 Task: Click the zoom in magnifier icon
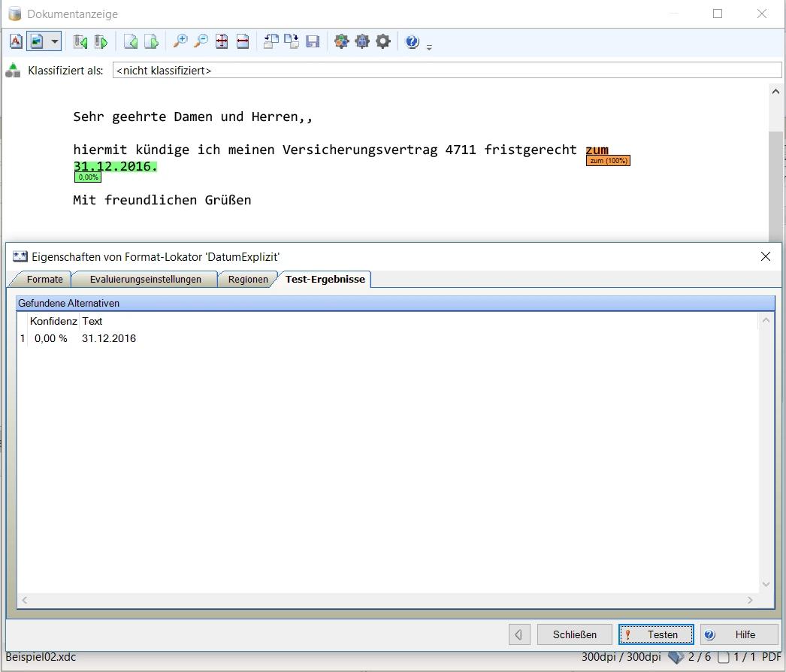point(180,42)
